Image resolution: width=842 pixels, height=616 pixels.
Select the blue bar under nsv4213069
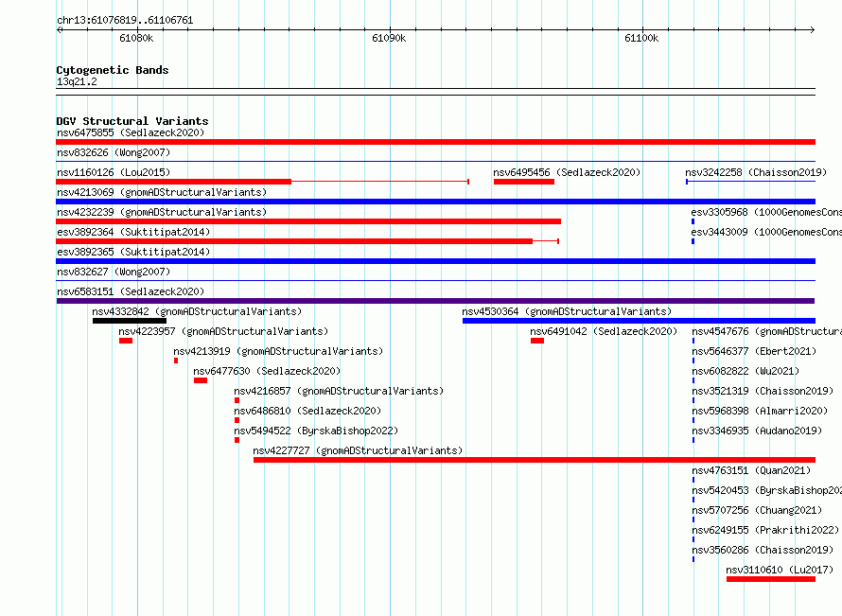(435, 202)
